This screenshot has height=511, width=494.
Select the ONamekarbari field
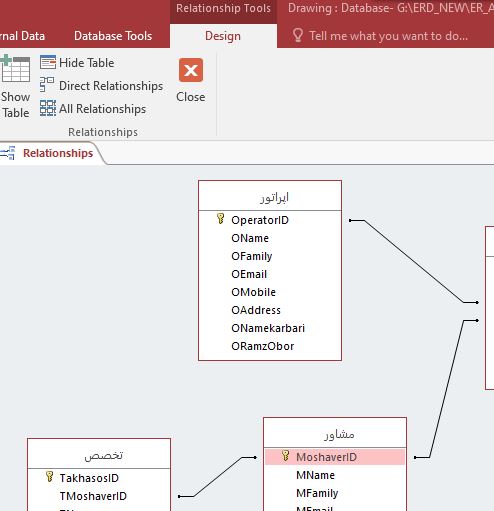268,328
